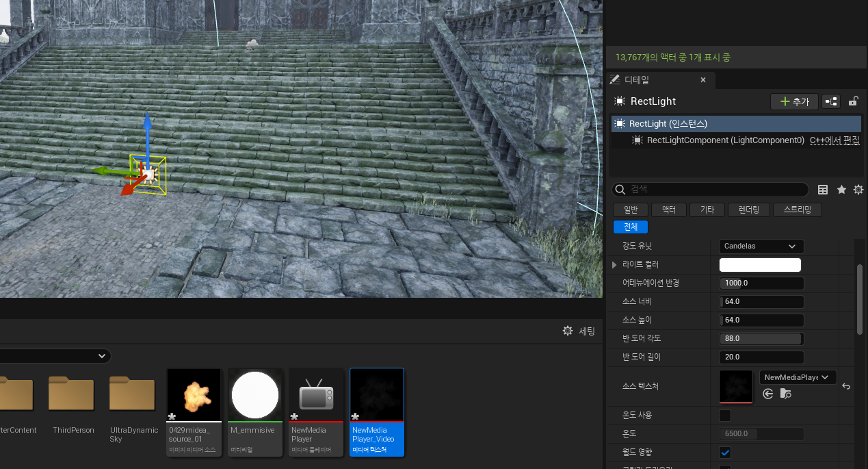This screenshot has height=469, width=868.
Task: Expand the 라이트 컬러 property
Action: click(x=614, y=264)
